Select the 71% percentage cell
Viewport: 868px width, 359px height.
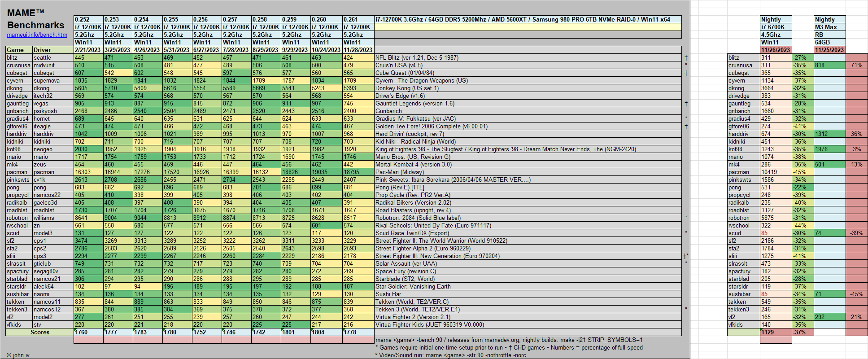point(856,65)
